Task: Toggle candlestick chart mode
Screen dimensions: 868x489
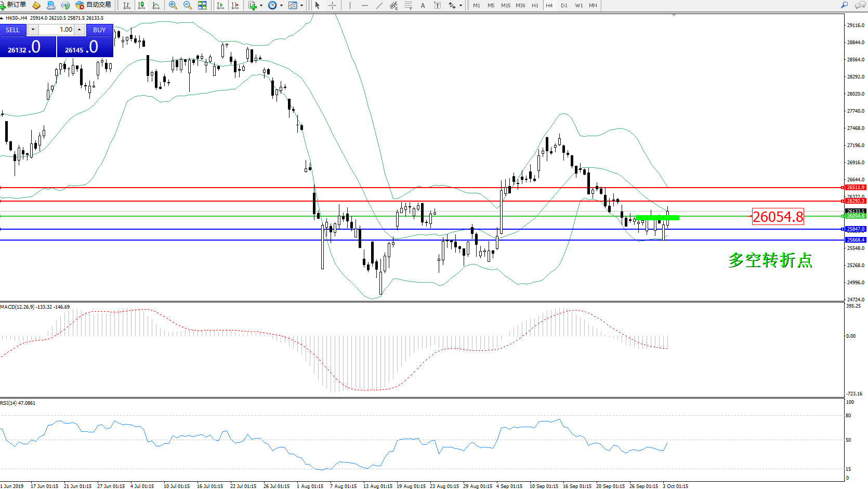Action: pos(141,5)
